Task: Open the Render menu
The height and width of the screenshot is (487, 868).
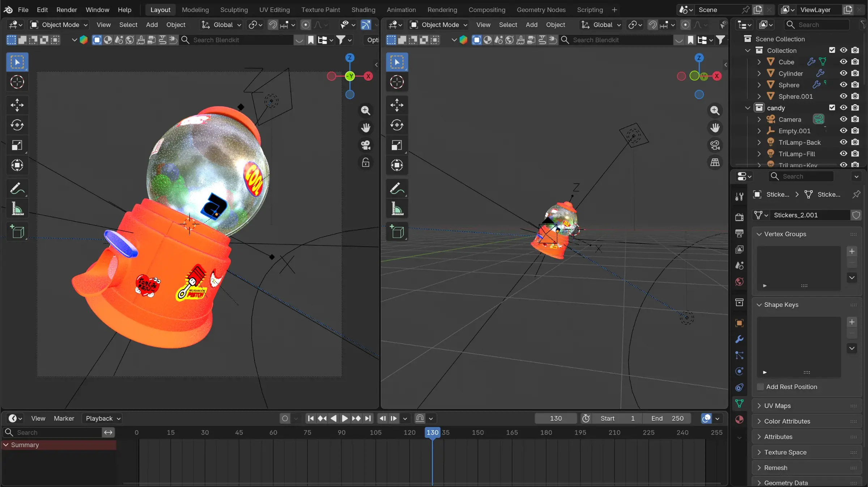Action: point(67,10)
